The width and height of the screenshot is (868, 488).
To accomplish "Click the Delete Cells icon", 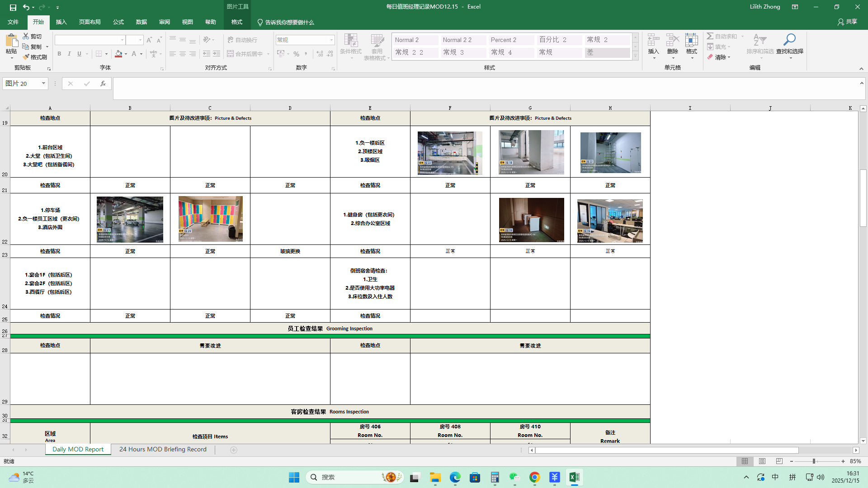I will pos(672,40).
